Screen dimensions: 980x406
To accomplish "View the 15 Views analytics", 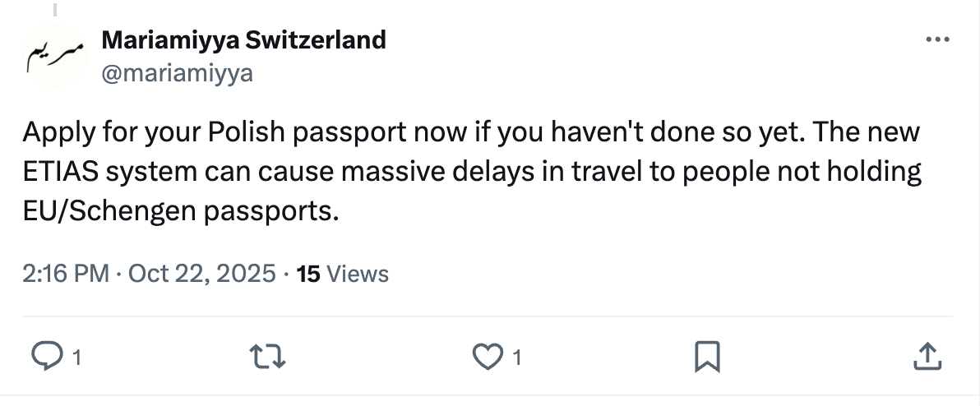I will point(343,273).
